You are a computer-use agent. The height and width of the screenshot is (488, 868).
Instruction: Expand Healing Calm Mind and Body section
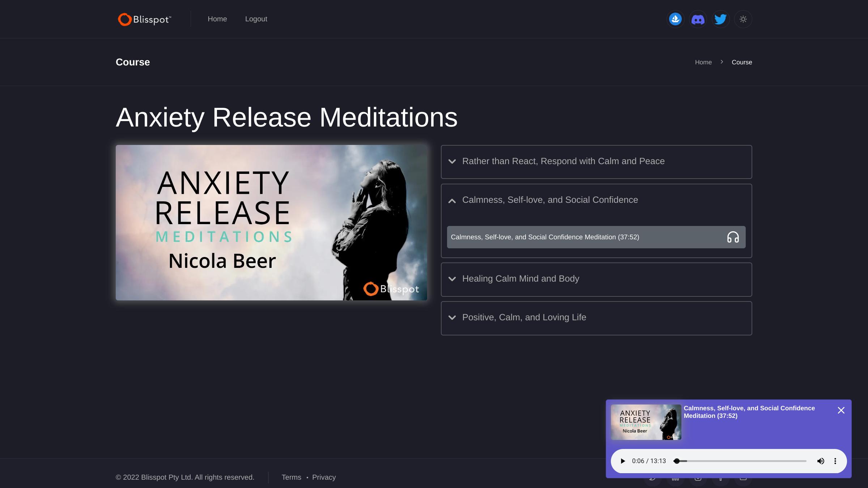(x=596, y=279)
